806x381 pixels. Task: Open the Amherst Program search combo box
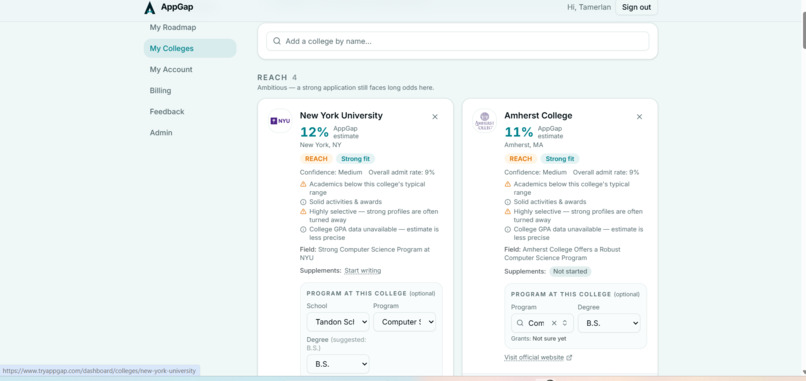coord(542,323)
